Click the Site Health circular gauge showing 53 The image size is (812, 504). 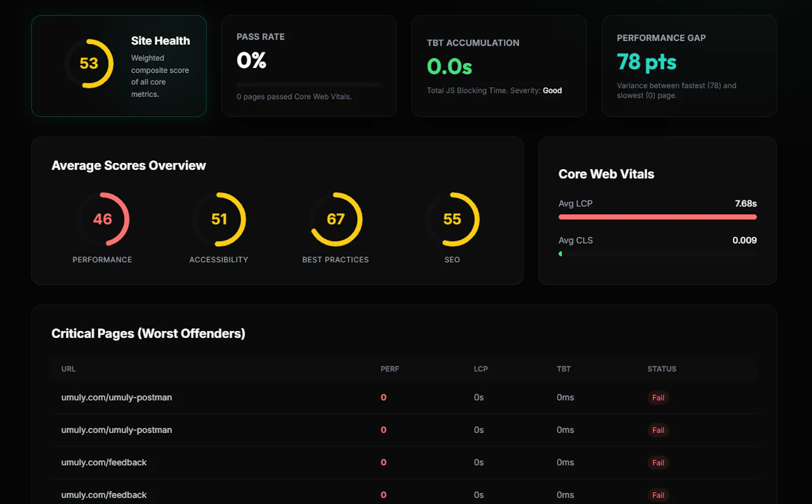pos(89,63)
